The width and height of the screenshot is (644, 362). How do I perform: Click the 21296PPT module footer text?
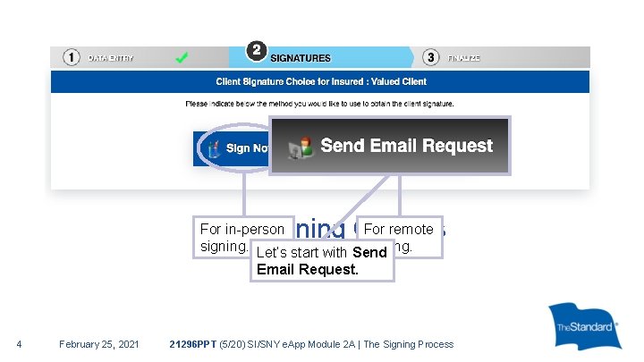pyautogui.click(x=311, y=344)
